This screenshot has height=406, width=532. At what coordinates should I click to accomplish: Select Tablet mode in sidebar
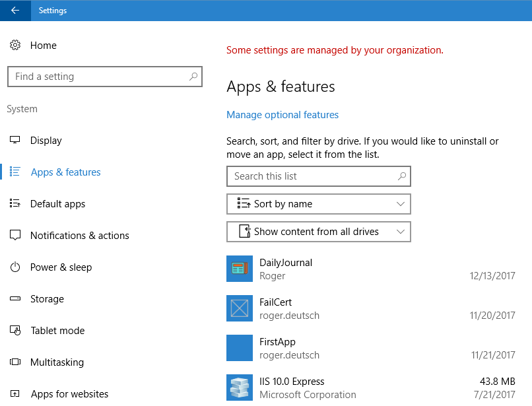point(57,331)
